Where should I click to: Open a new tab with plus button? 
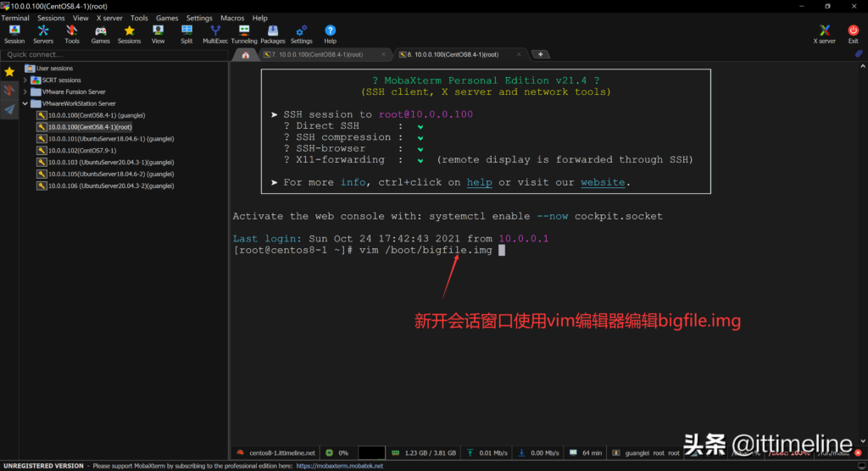click(540, 54)
